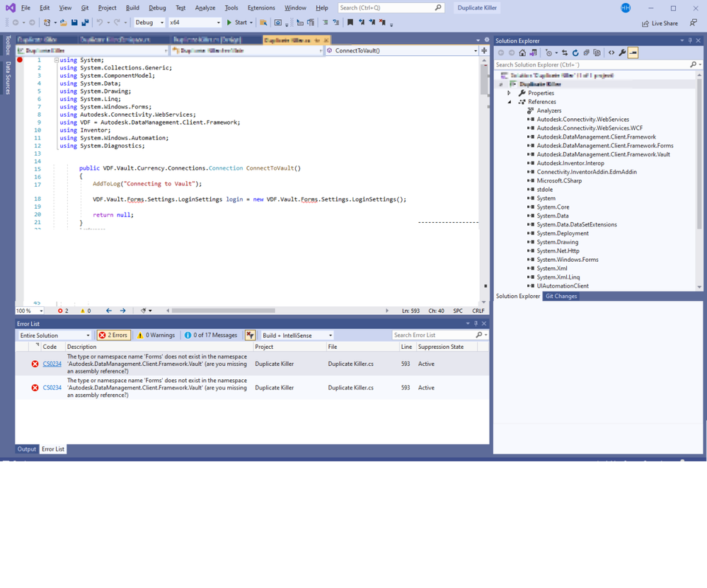Collapse the using block outline at line 1
707x588 pixels.
click(x=57, y=60)
